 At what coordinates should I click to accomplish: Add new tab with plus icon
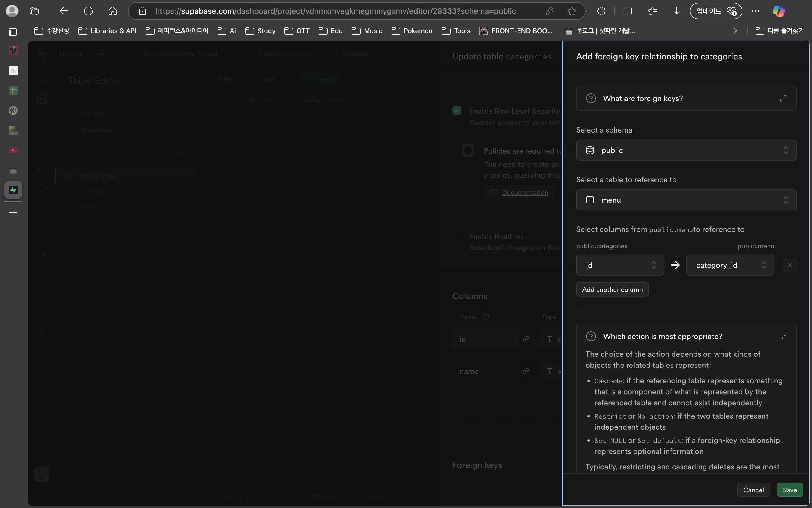point(13,212)
